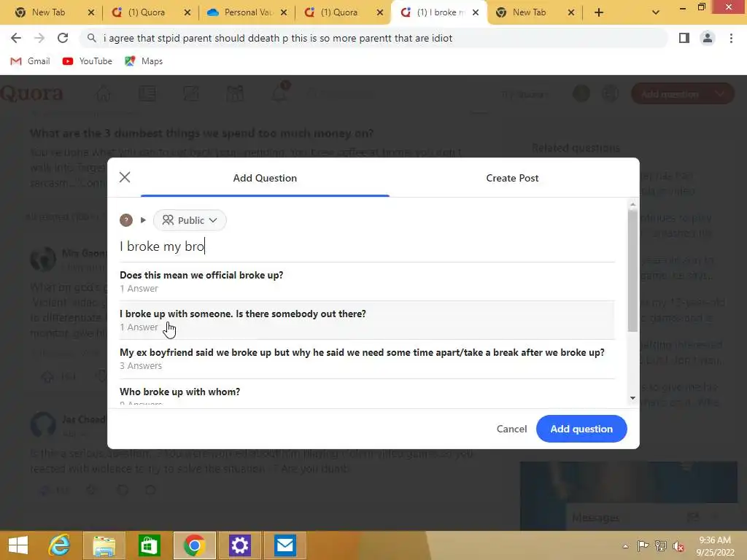Close the active 'I broke m' tab
The image size is (747, 560).
[x=476, y=13]
